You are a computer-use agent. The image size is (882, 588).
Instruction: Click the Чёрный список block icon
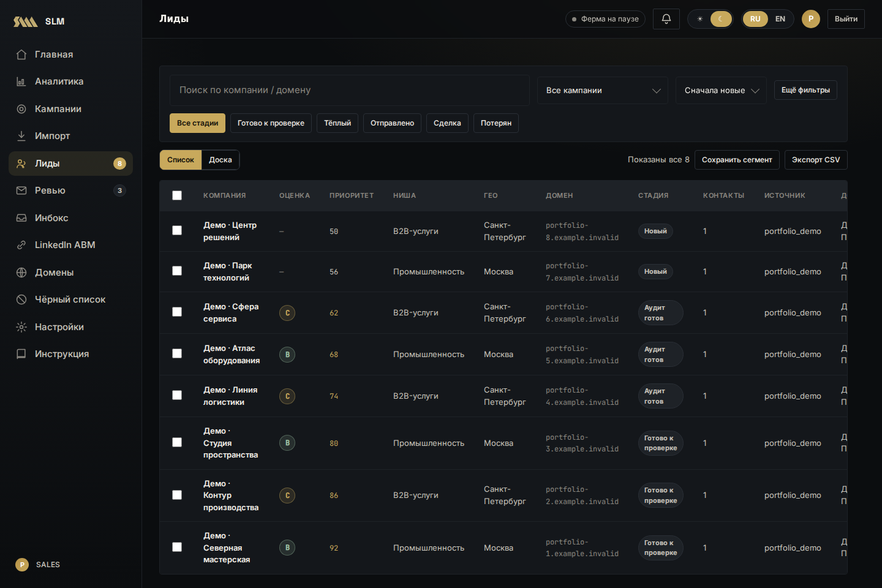21,300
